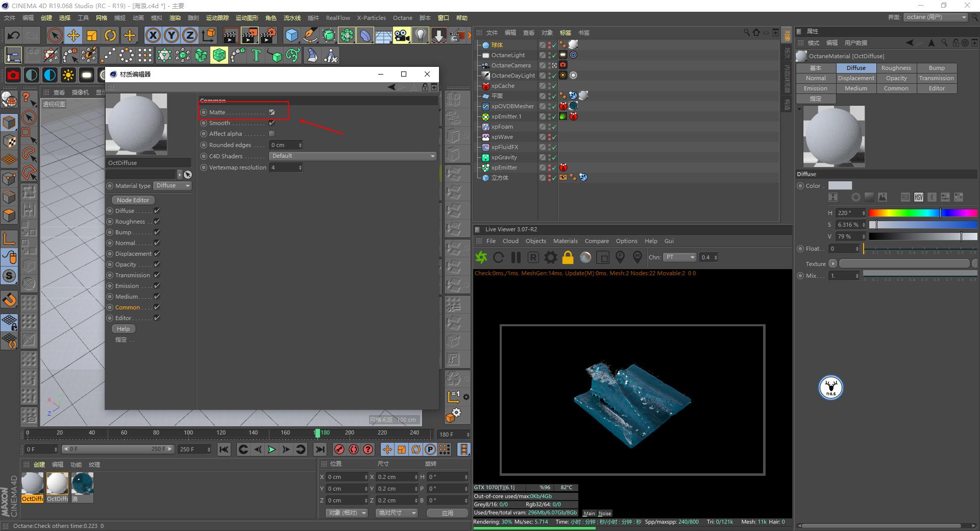Click the yellow lock icon in Live Viewer
980x531 pixels.
568,257
